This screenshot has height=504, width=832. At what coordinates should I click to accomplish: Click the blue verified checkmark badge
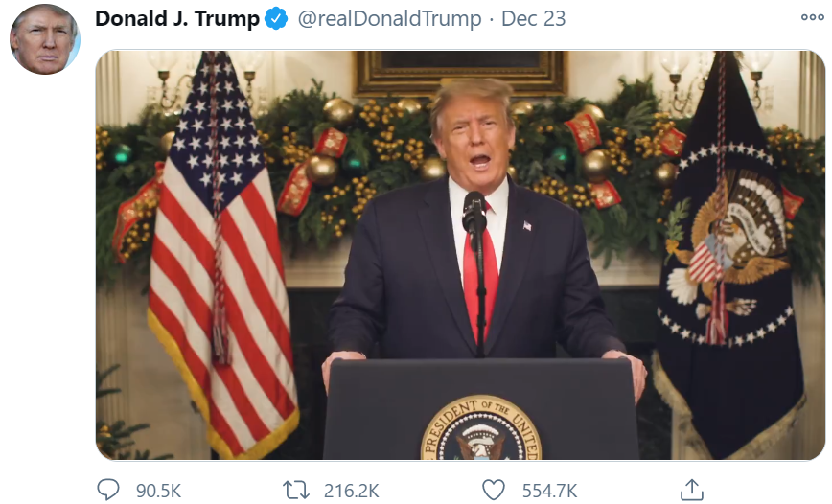pos(276,18)
